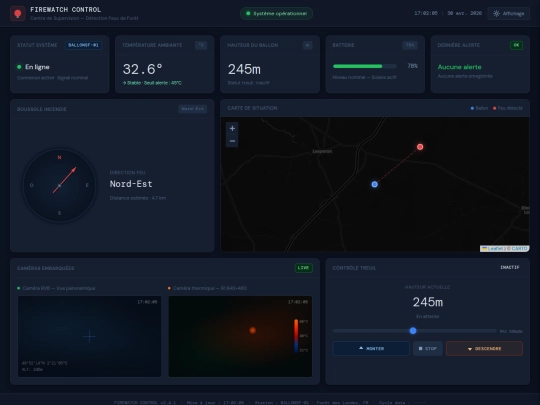Click the BOUSSOLE INCENDIE panel title
Screen dimensions: 540x405
[x=42, y=109]
